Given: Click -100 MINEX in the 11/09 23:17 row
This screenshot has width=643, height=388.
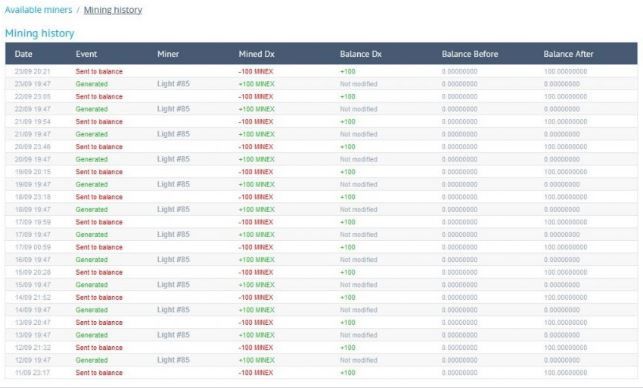Looking at the screenshot, I should pyautogui.click(x=255, y=373).
